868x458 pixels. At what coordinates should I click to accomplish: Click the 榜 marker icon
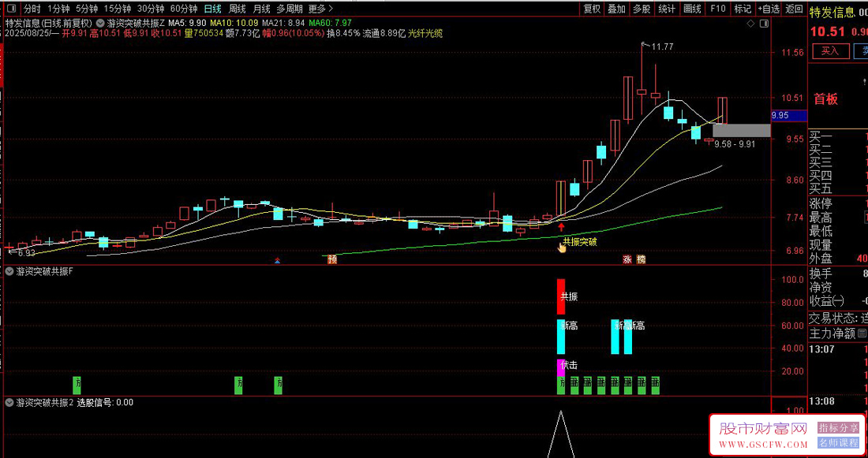641,259
